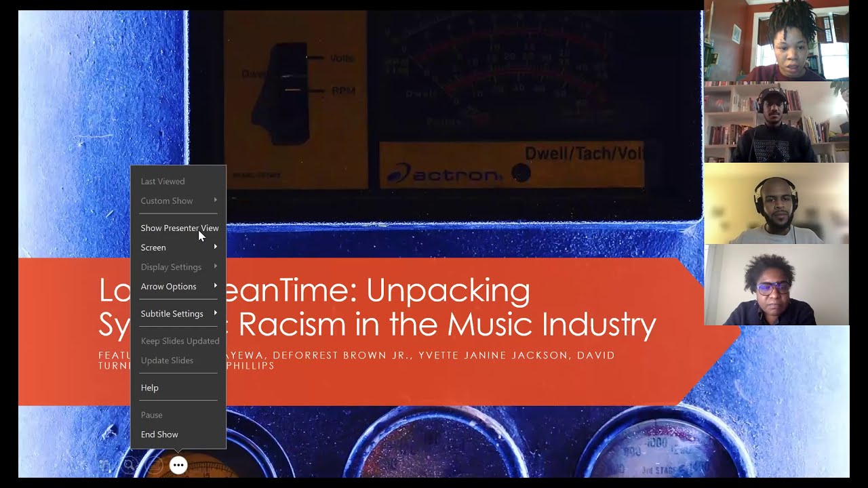Click the 'actron' logo in the slide image
This screenshot has width=868, height=488.
[444, 175]
